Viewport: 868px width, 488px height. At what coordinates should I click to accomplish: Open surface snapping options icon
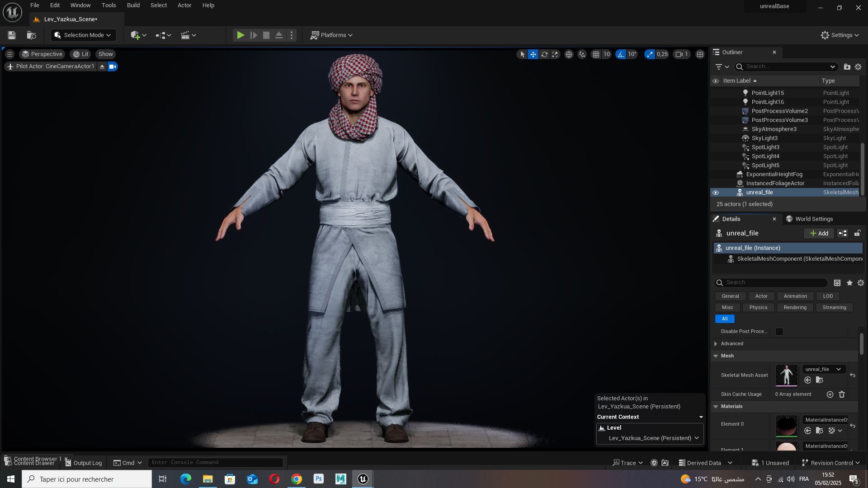pyautogui.click(x=582, y=54)
